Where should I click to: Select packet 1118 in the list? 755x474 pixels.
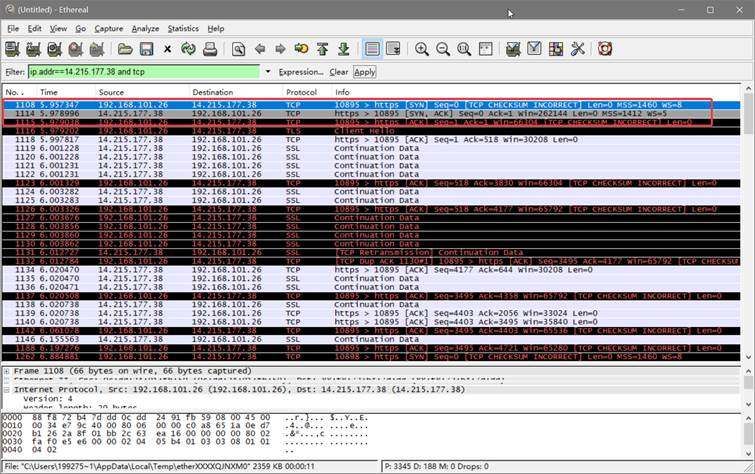(x=372, y=140)
